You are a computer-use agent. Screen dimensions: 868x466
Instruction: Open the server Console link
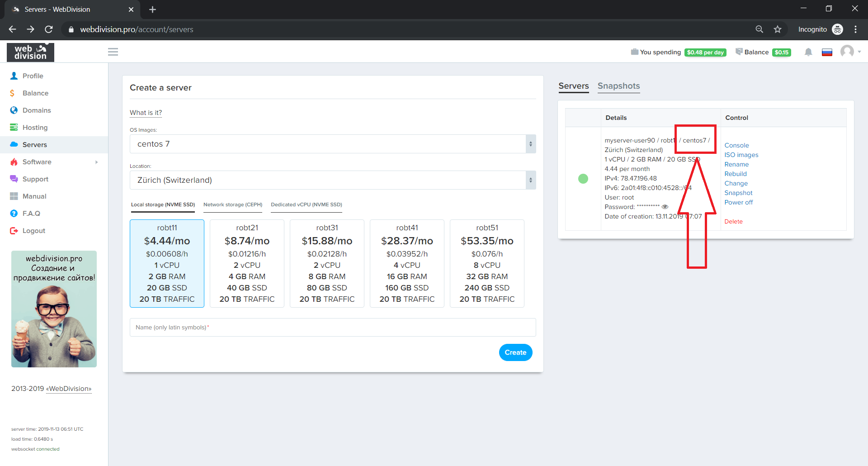pos(736,145)
